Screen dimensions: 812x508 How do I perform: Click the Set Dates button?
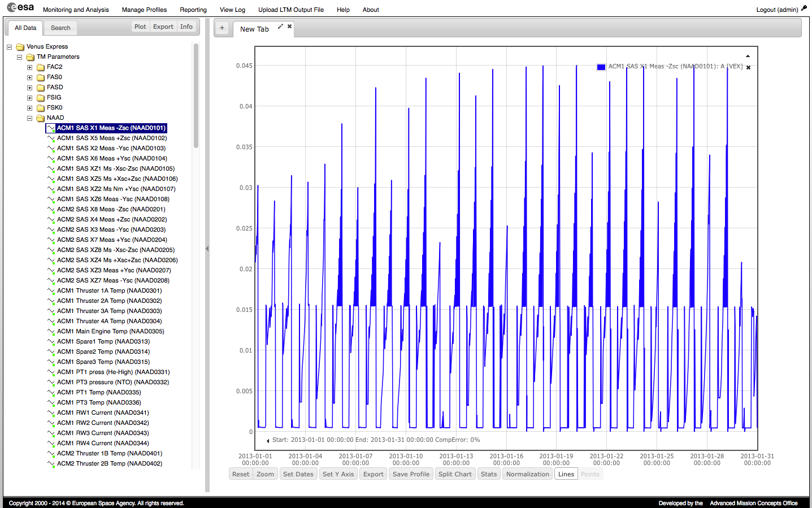tap(298, 474)
